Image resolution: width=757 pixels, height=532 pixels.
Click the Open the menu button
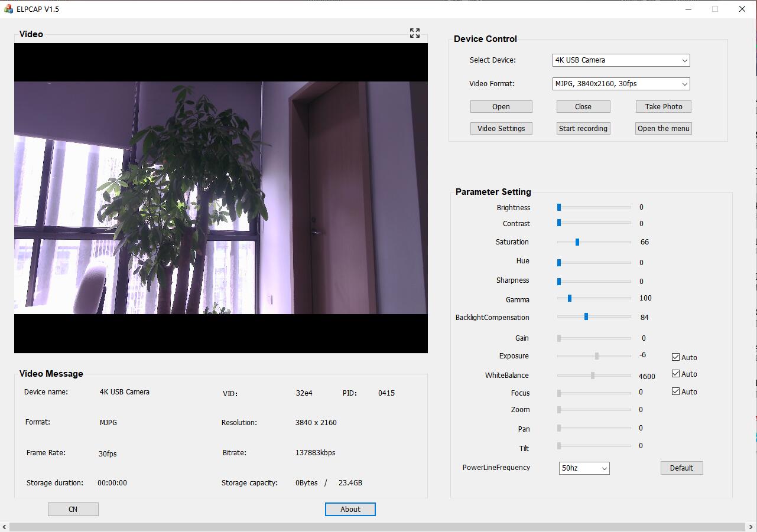[664, 129]
